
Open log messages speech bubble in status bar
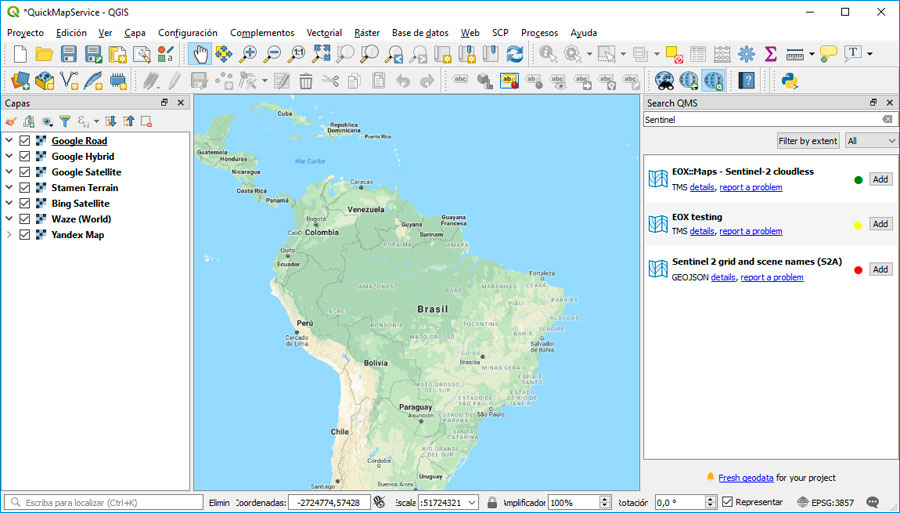pos(872,503)
